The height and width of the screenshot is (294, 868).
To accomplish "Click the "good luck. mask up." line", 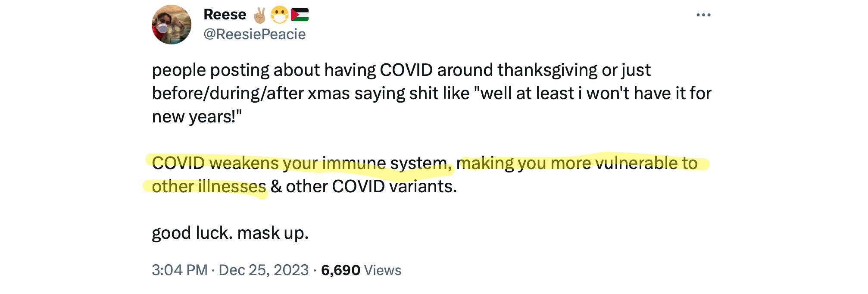I will click(230, 233).
